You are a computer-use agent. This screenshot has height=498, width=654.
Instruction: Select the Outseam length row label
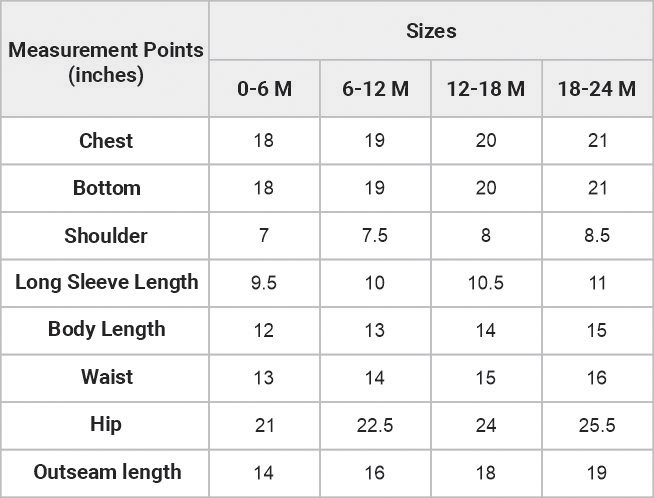point(105,473)
